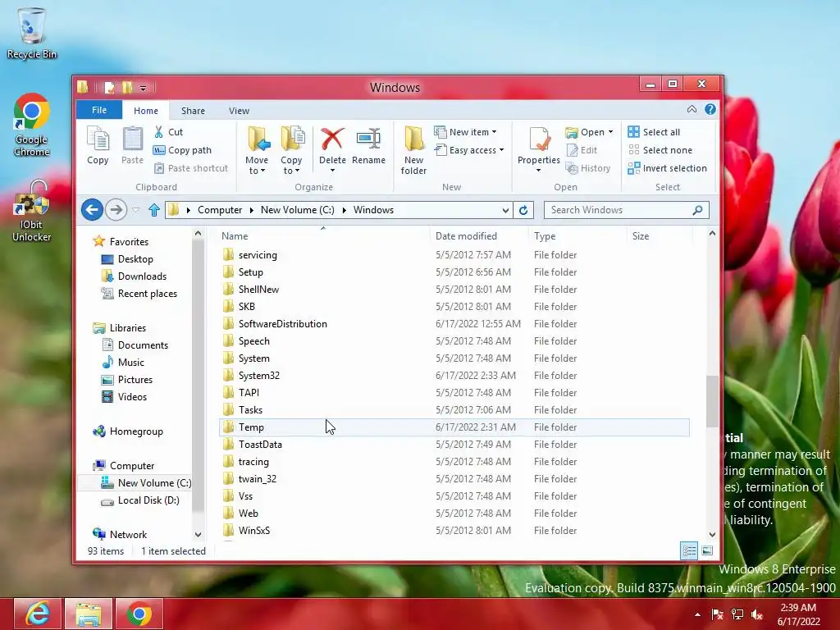Click the new properties icon in quick access toolbar
This screenshot has width=840, height=630.
pos(109,87)
